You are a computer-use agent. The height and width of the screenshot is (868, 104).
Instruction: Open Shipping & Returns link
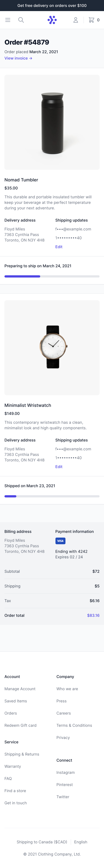[22, 754]
